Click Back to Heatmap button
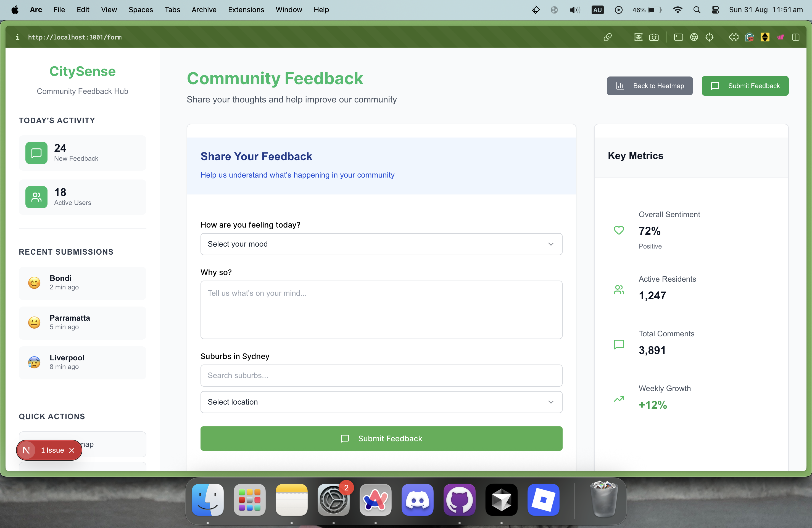Viewport: 812px width, 528px height. point(649,86)
